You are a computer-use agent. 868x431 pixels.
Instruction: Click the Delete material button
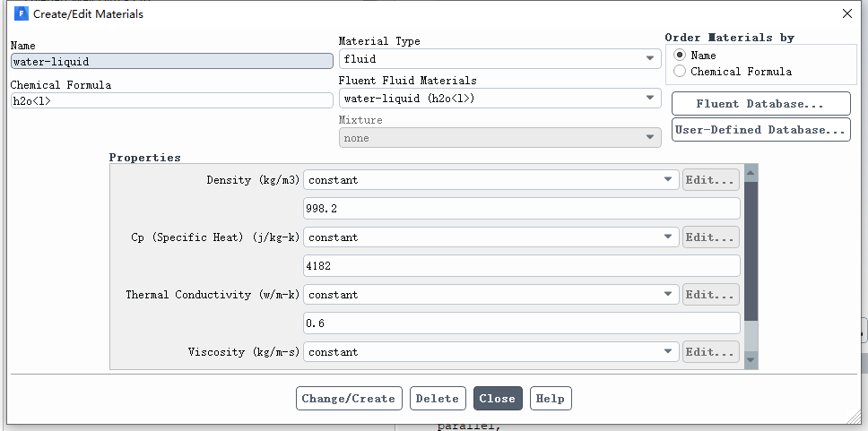(x=438, y=399)
